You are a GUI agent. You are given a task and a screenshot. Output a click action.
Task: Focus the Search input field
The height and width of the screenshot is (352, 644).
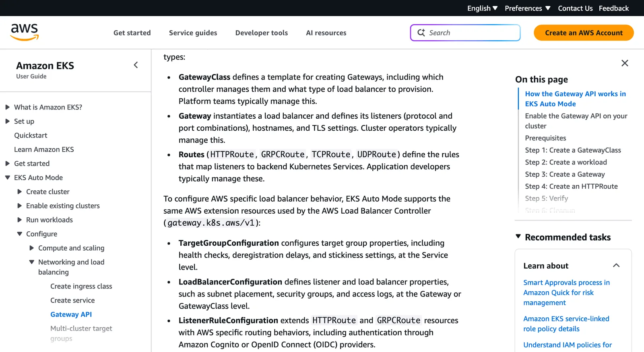pos(465,33)
